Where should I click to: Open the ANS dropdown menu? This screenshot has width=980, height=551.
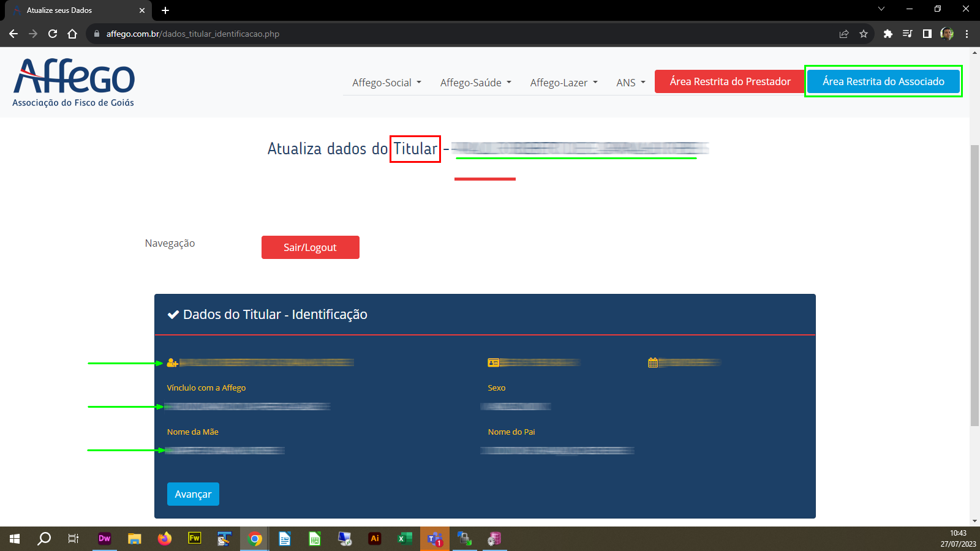[630, 83]
